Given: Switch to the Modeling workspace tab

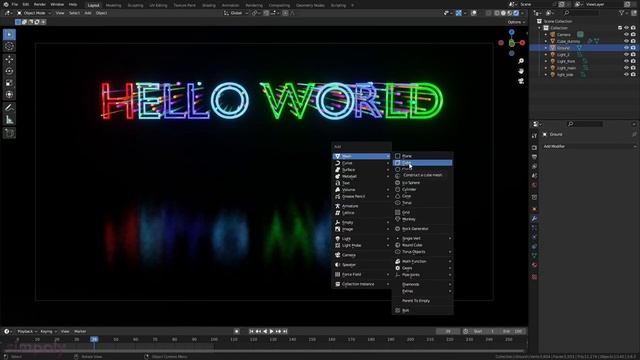Looking at the screenshot, I should coord(113,5).
